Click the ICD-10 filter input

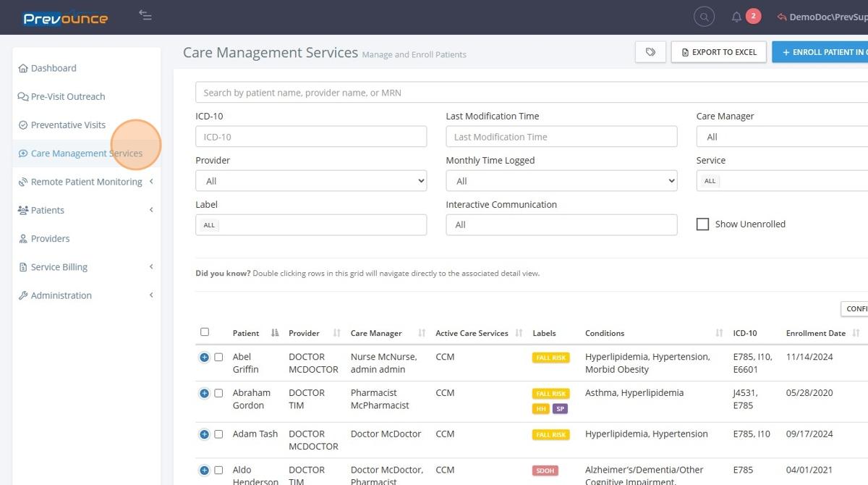coord(311,137)
